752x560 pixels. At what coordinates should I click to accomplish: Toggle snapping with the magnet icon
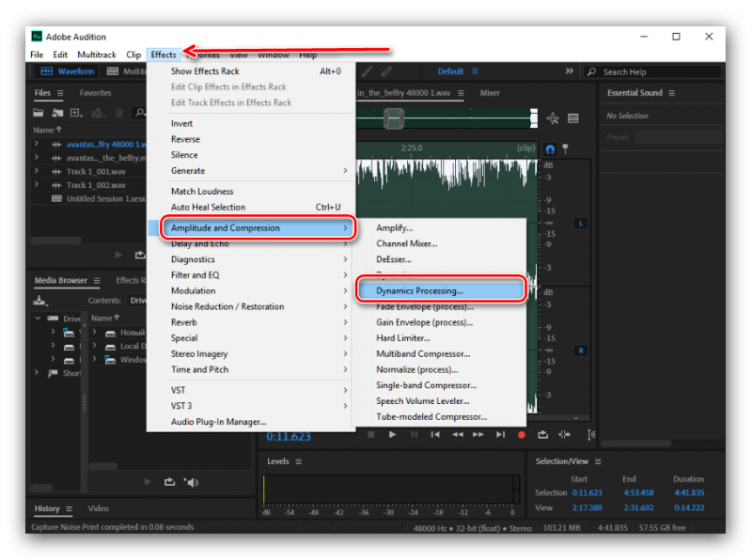550,149
